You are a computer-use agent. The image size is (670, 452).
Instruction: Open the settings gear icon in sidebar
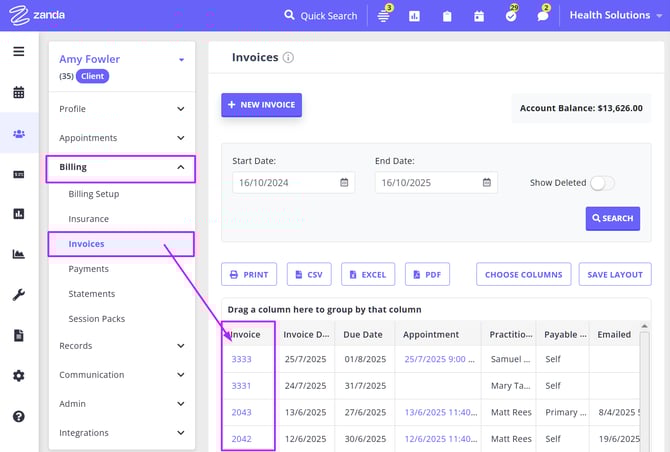pos(18,376)
